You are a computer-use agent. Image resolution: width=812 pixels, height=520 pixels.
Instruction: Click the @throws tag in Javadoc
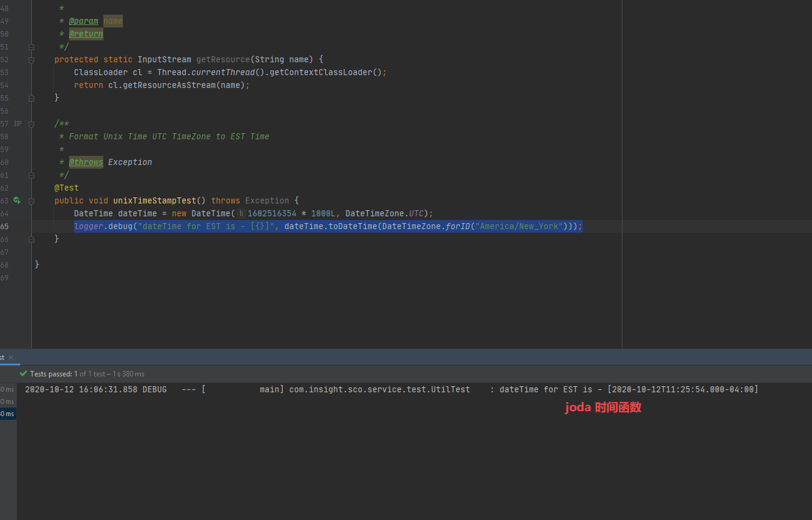click(86, 162)
